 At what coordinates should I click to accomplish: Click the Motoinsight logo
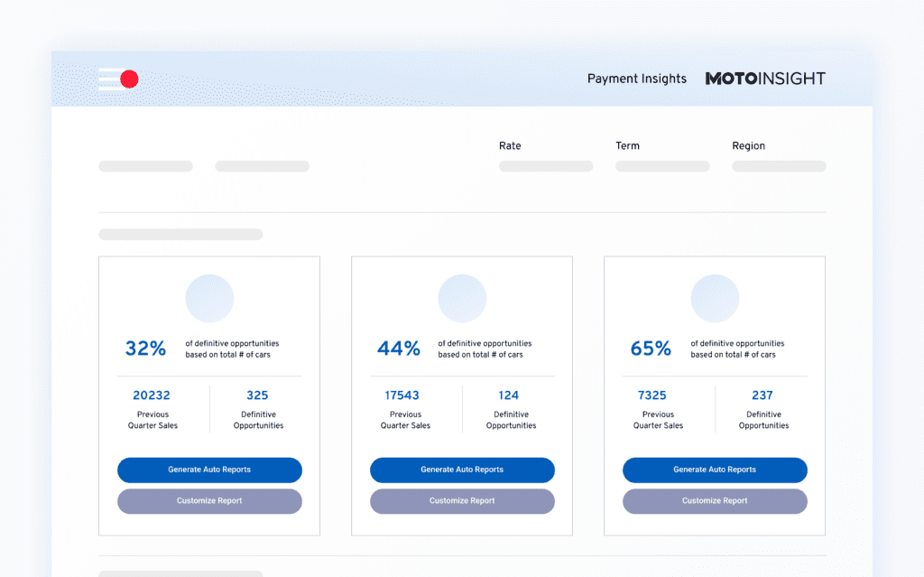click(765, 78)
